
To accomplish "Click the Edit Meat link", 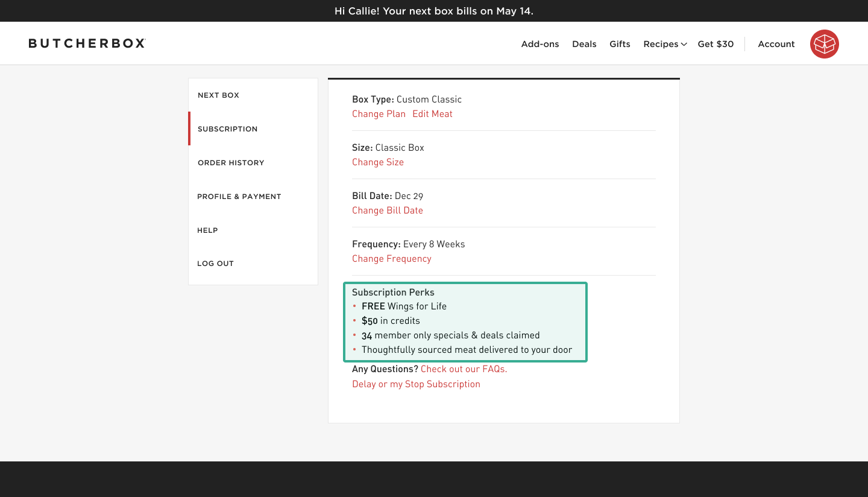I will [x=432, y=114].
